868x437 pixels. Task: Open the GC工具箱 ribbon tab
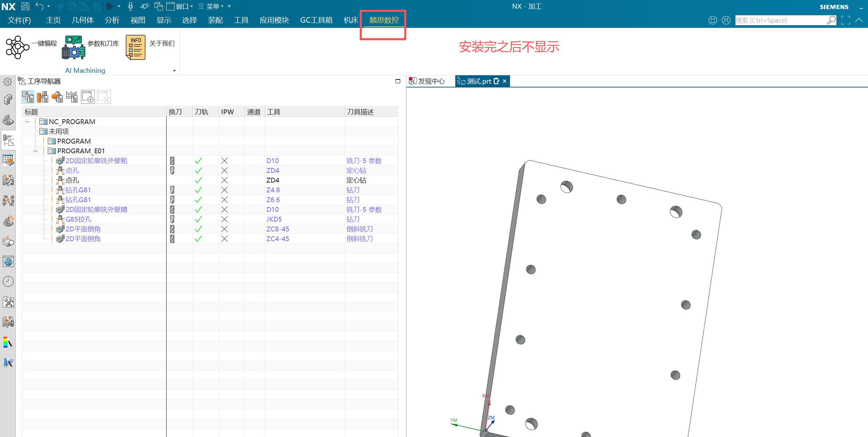click(316, 20)
